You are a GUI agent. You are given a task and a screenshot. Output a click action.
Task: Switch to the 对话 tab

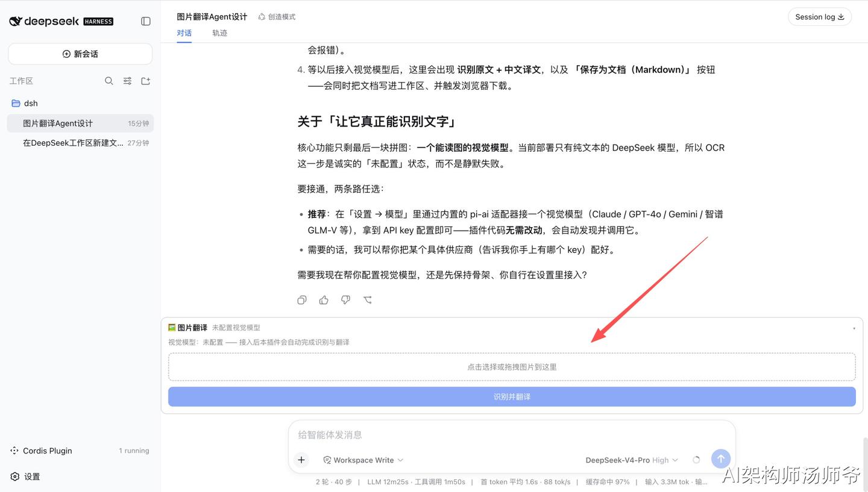(184, 33)
